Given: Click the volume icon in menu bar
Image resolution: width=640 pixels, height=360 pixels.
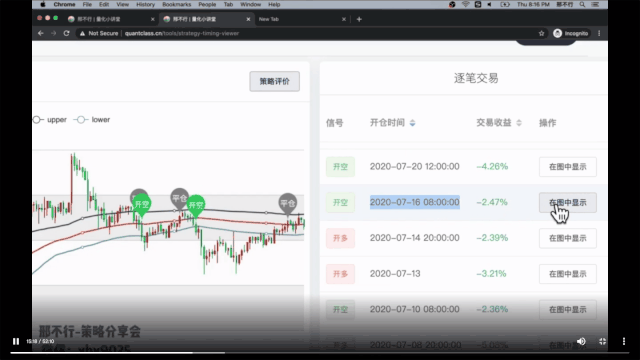Looking at the screenshot, I should click(489, 4).
